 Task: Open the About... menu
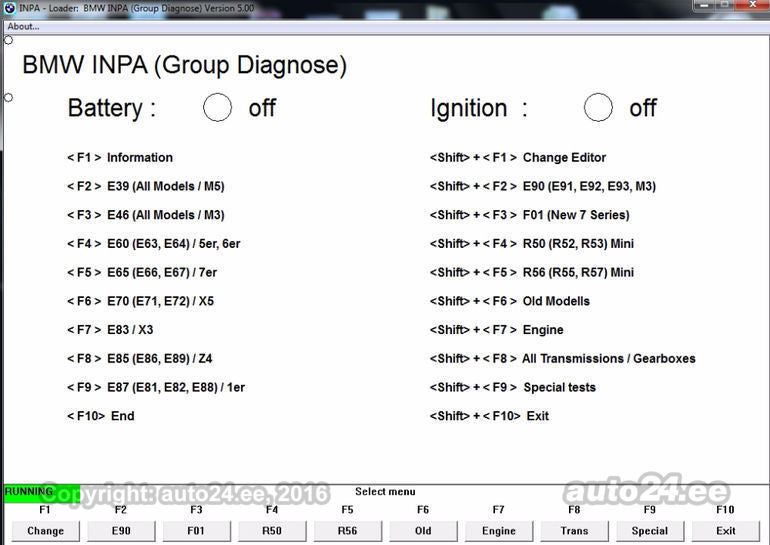click(x=23, y=27)
